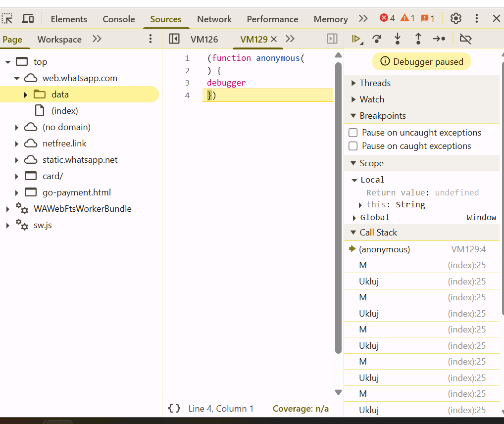Switch to the VM126 file tab
The width and height of the screenshot is (504, 424).
point(204,39)
